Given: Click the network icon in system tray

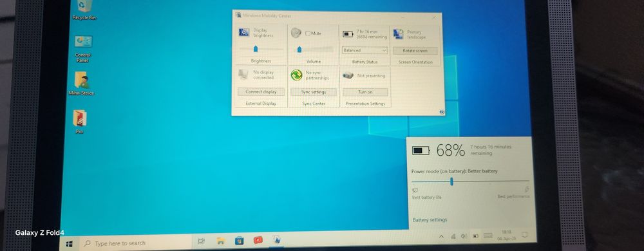Looking at the screenshot, I should 453,237.
